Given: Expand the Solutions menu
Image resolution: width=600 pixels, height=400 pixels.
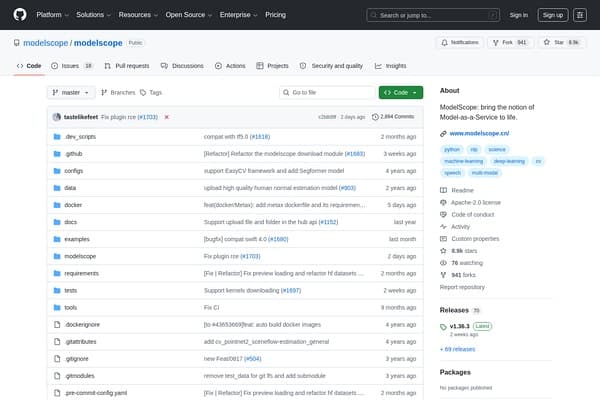Looking at the screenshot, I should click(x=93, y=15).
